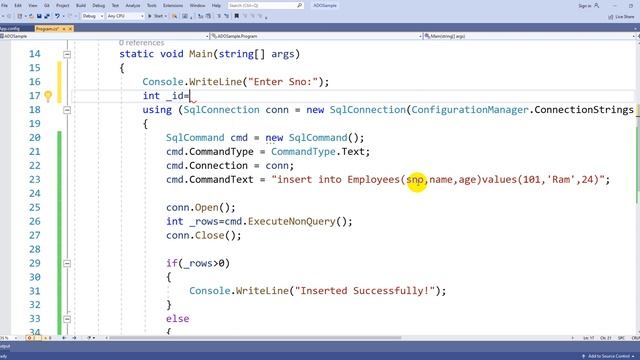Open the Debug menu
Image resolution: width=640 pixels, height=360 pixels.
coord(98,6)
